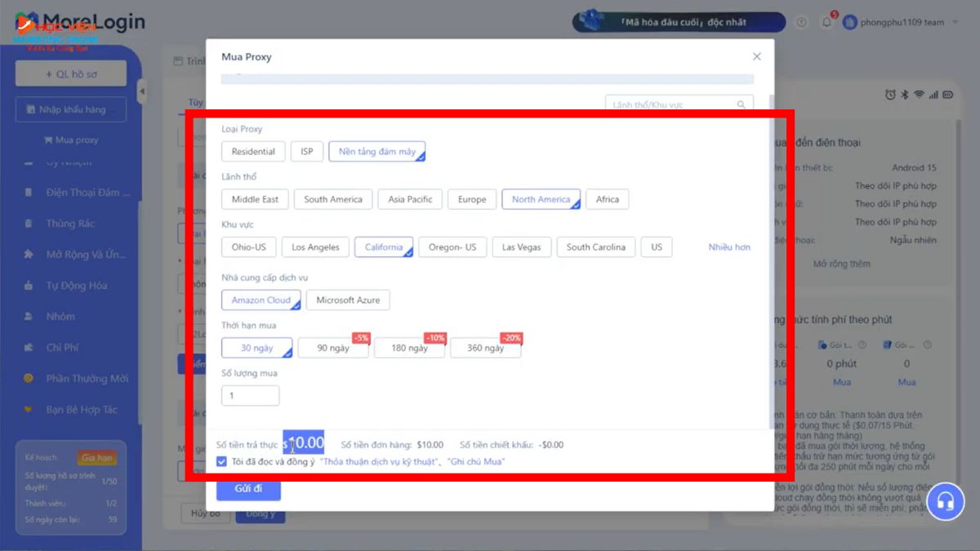
Task: Open Tự Động Hóa sidebar menu
Action: click(76, 286)
